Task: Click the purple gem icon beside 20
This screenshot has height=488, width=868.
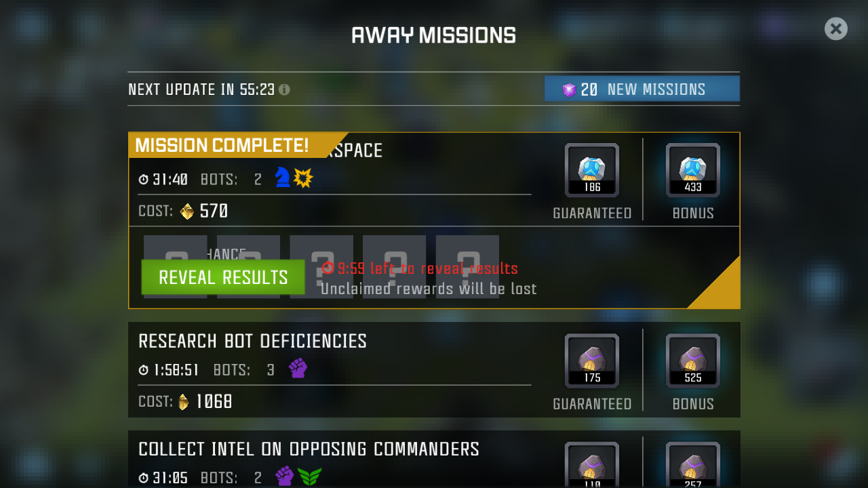Action: 569,90
